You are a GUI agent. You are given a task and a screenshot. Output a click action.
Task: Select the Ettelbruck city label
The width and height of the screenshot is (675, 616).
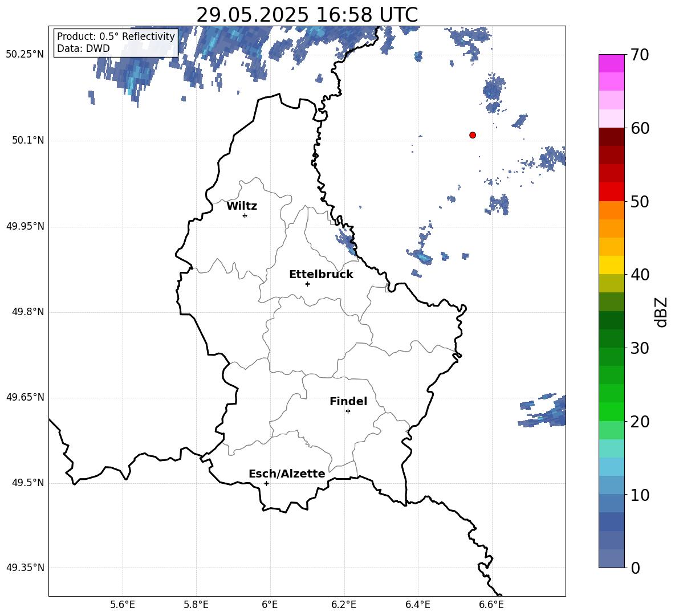(321, 275)
